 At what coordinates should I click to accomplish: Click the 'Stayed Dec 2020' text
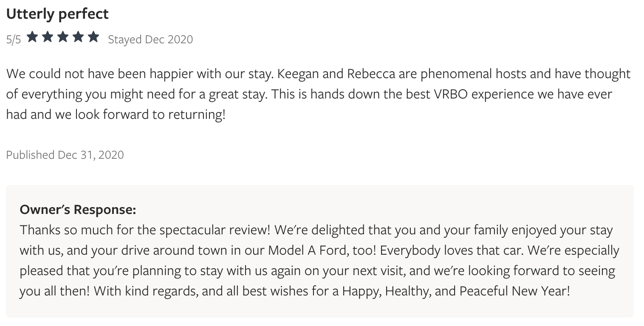(x=150, y=39)
